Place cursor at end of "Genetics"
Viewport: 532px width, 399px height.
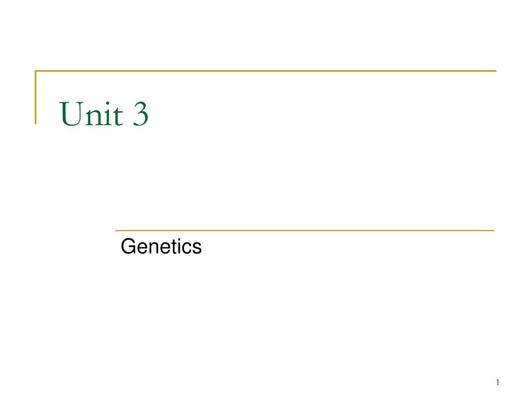tap(202, 247)
